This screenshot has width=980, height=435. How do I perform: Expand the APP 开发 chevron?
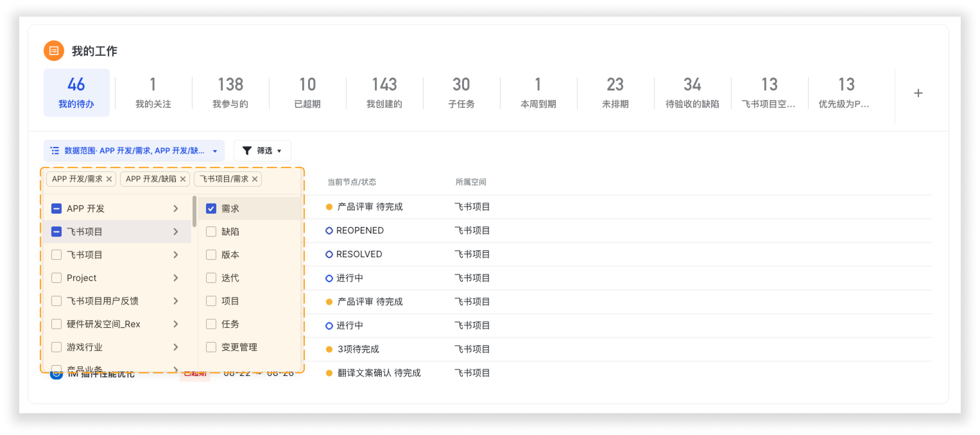[x=176, y=209]
